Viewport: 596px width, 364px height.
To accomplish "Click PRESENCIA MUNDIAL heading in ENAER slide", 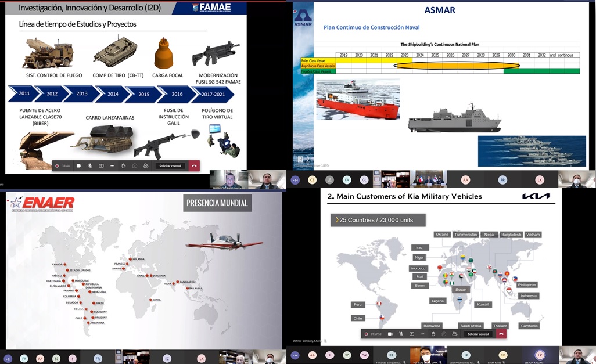I will [217, 203].
